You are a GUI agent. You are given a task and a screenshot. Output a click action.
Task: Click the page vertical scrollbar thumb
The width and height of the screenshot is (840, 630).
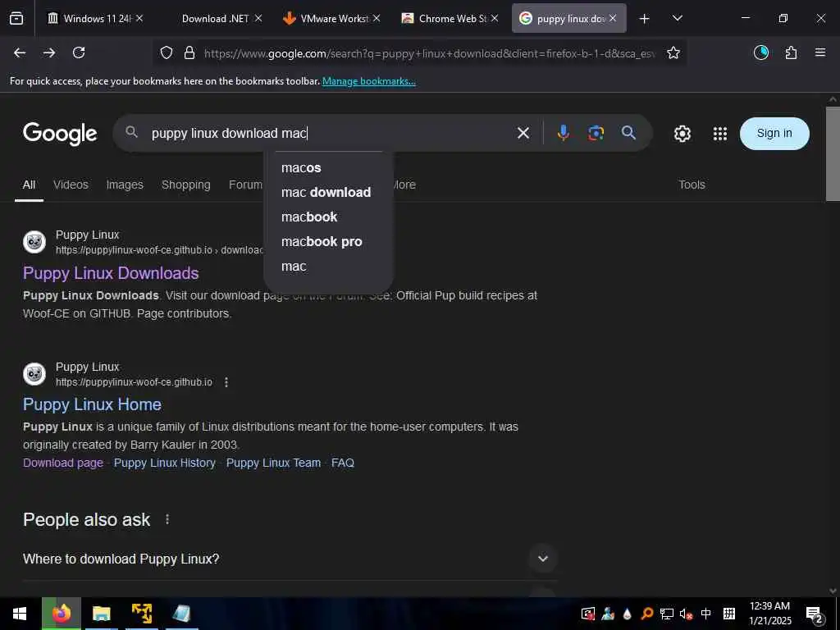(x=833, y=153)
